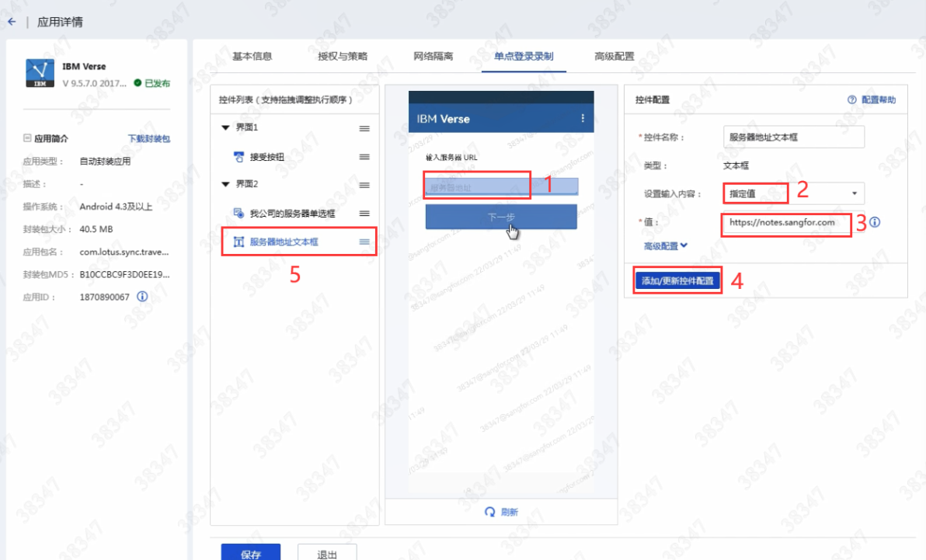926x560 pixels.
Task: Click the drag handle for 服务器地址文本框
Action: [364, 242]
